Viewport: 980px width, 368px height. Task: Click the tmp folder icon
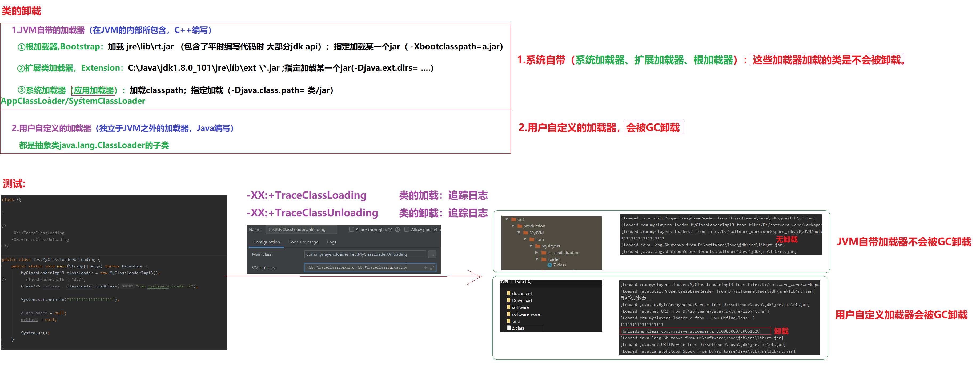(x=508, y=321)
